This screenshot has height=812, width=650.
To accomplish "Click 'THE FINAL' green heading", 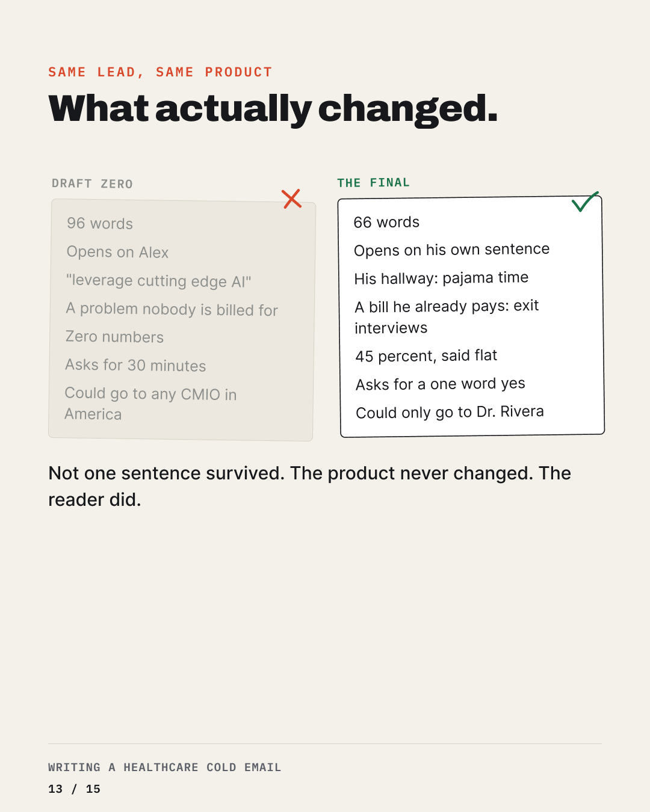I will click(373, 182).
